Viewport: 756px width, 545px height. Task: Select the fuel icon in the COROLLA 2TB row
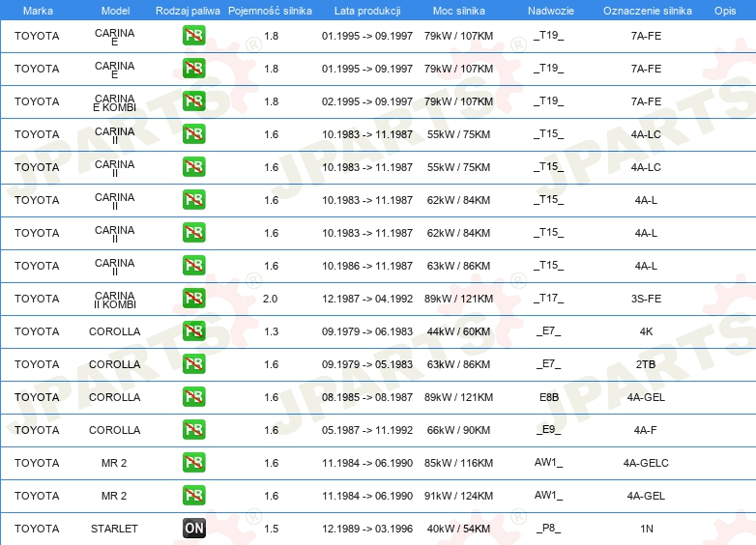tap(193, 363)
